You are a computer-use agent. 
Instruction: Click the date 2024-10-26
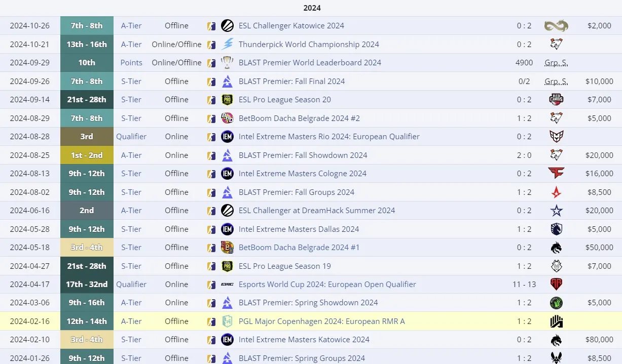point(29,26)
